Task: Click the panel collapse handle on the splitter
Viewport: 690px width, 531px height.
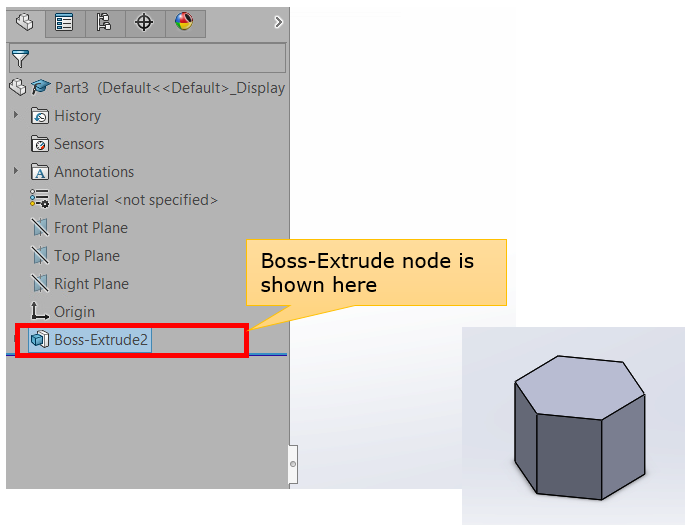Action: (293, 464)
